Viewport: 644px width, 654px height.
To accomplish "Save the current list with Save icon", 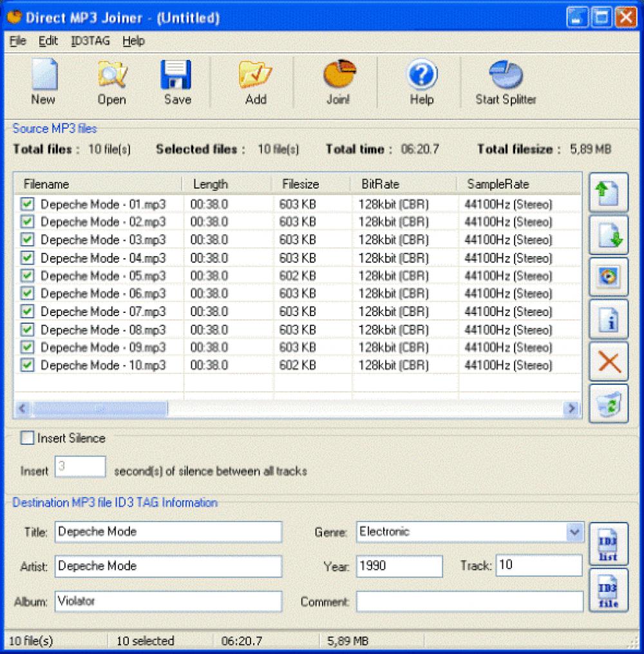I will [x=176, y=80].
